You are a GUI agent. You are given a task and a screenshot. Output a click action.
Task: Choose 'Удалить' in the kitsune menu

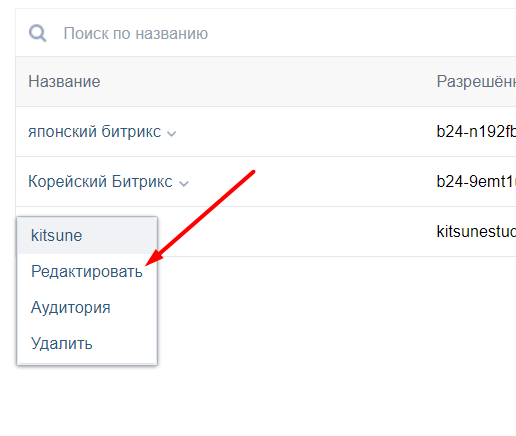click(x=61, y=343)
